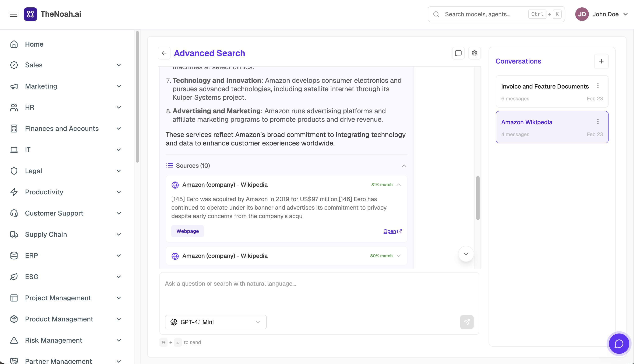Select the Amazon Wikipedia conversation
The image size is (634, 364).
point(552,127)
